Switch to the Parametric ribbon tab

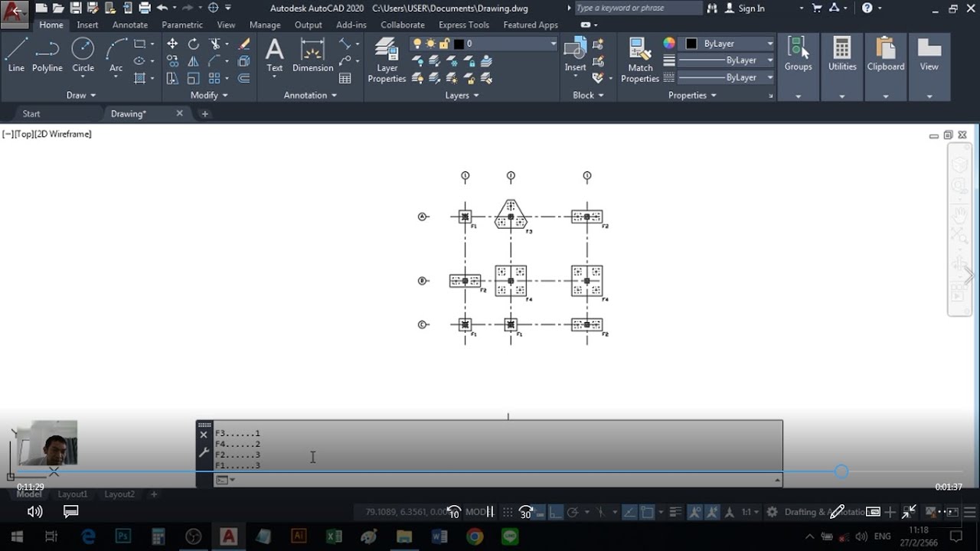pos(182,25)
